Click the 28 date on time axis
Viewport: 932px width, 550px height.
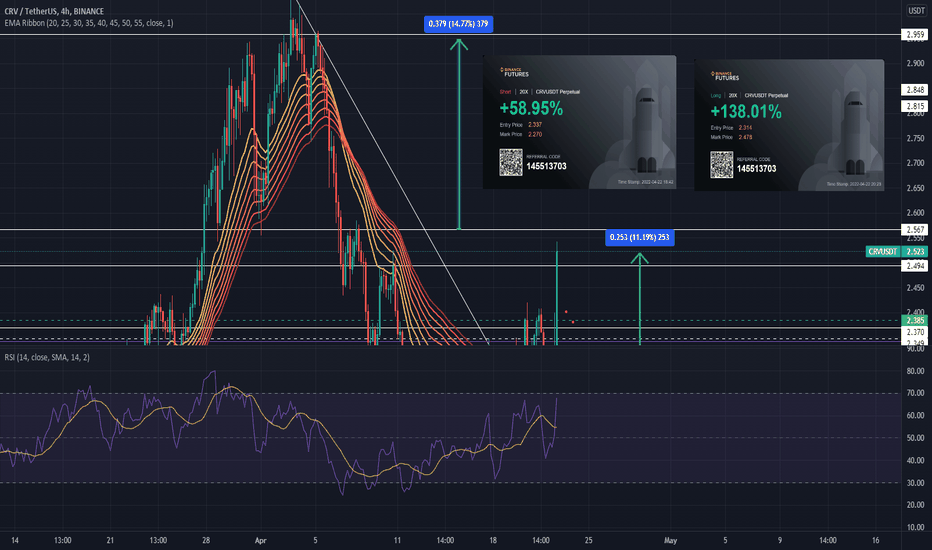[206, 540]
